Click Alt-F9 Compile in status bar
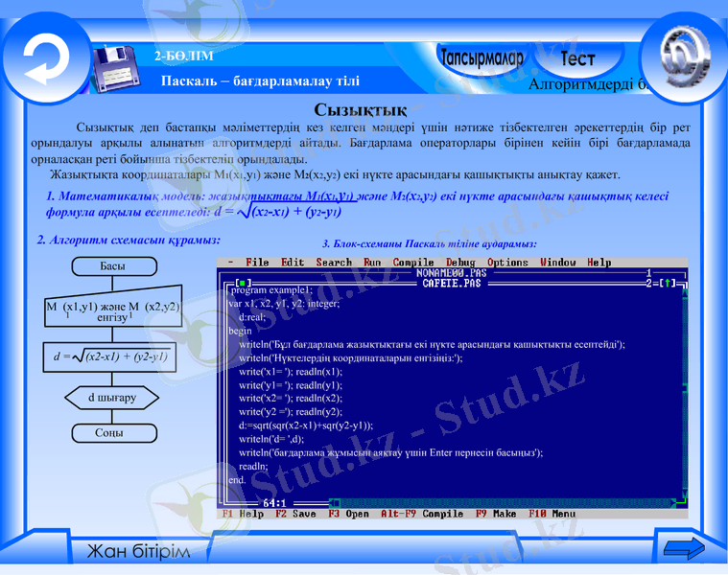The width and height of the screenshot is (728, 575). pos(422,515)
